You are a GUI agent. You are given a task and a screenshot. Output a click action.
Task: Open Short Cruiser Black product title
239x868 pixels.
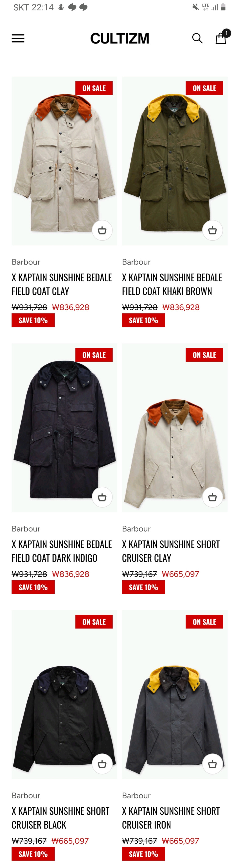pos(60,817)
